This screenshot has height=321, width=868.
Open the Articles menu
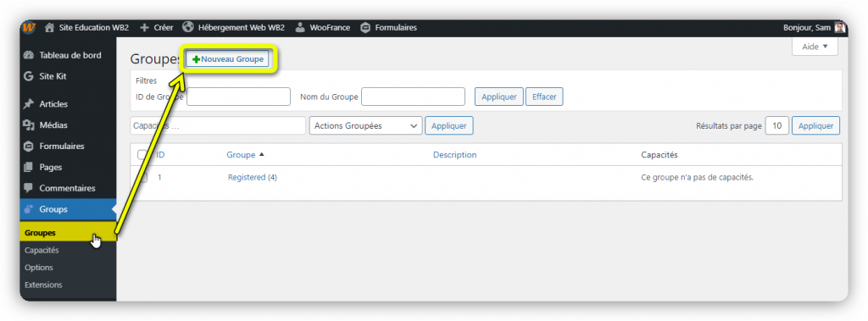click(53, 104)
